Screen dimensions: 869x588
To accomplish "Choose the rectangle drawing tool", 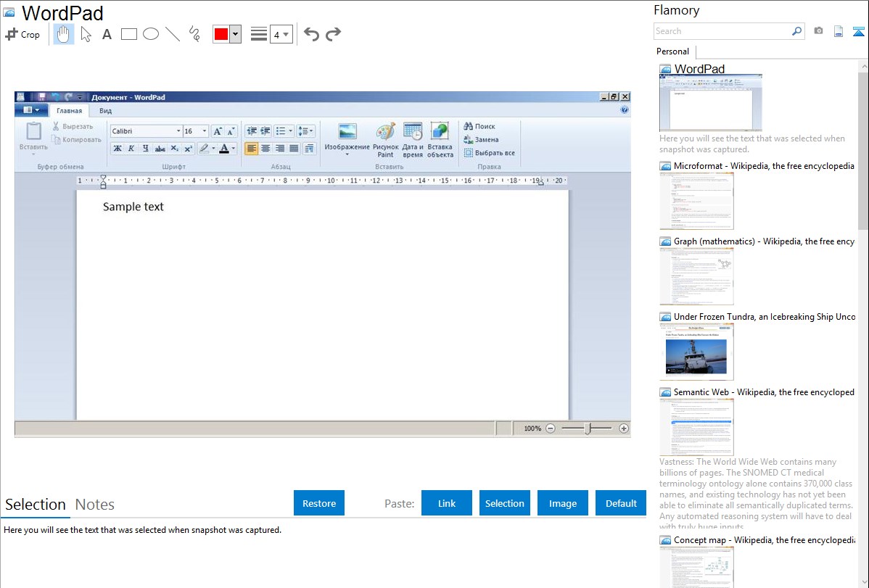I will click(x=129, y=34).
